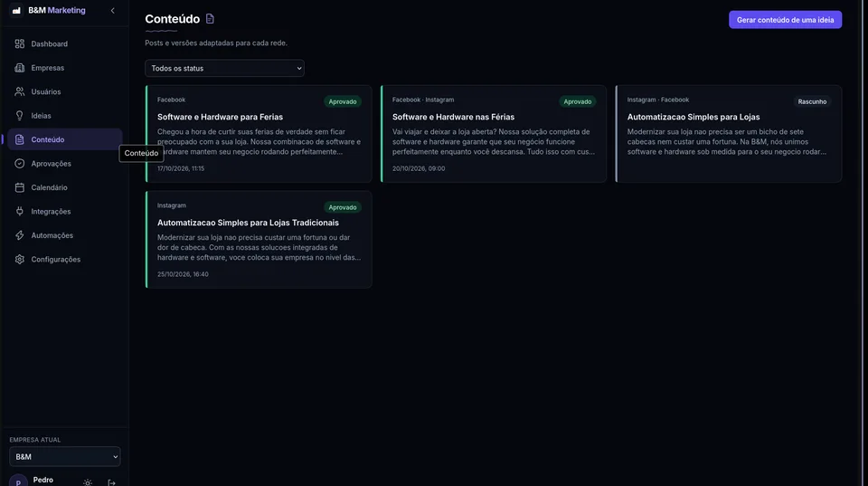
Task: Click the Rascunho status badge
Action: 812,101
